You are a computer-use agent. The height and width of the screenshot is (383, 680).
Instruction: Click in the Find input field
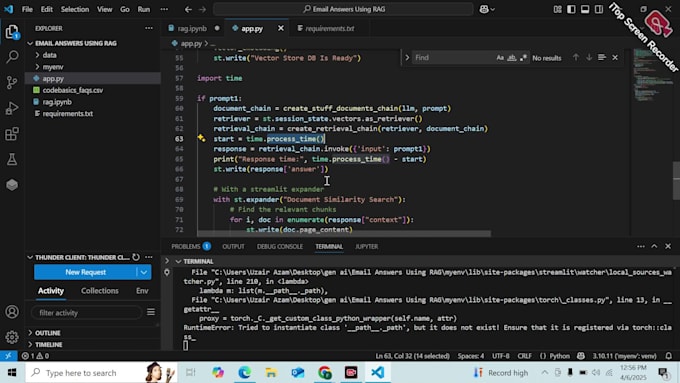click(453, 57)
